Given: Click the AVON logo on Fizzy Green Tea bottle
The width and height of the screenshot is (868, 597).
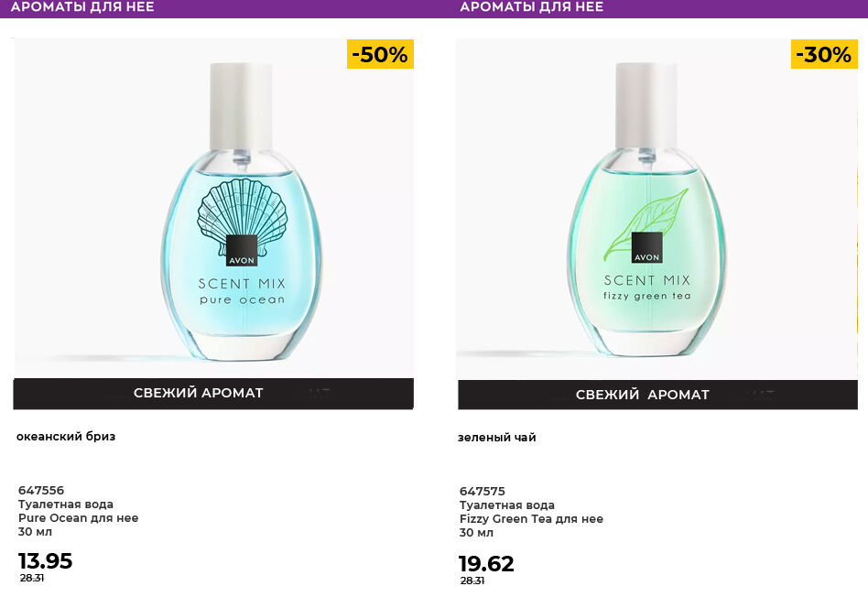Looking at the screenshot, I should tap(646, 251).
